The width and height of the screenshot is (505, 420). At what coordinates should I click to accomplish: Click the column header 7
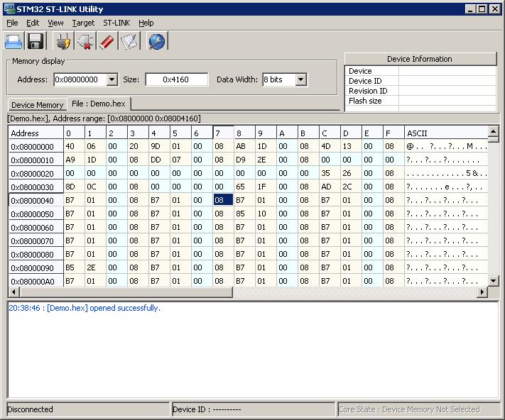pos(223,133)
